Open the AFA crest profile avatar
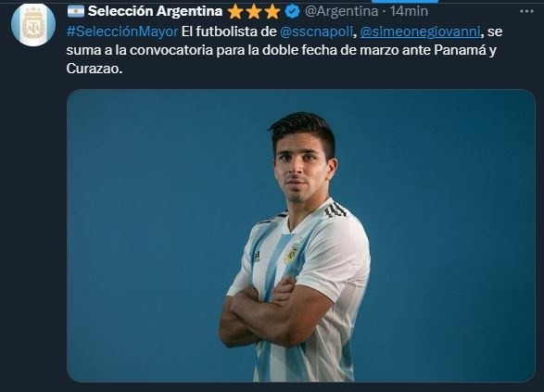The height and width of the screenshot is (392, 544). coord(33,24)
